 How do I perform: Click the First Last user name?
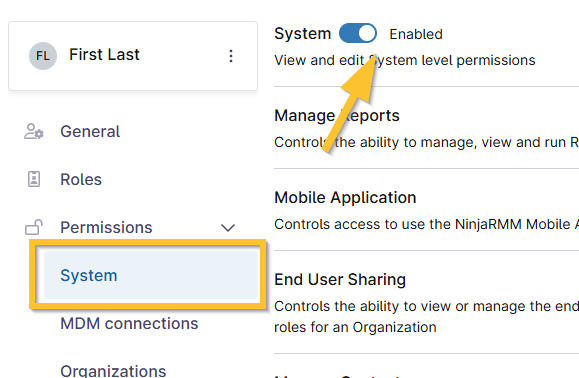coord(104,55)
